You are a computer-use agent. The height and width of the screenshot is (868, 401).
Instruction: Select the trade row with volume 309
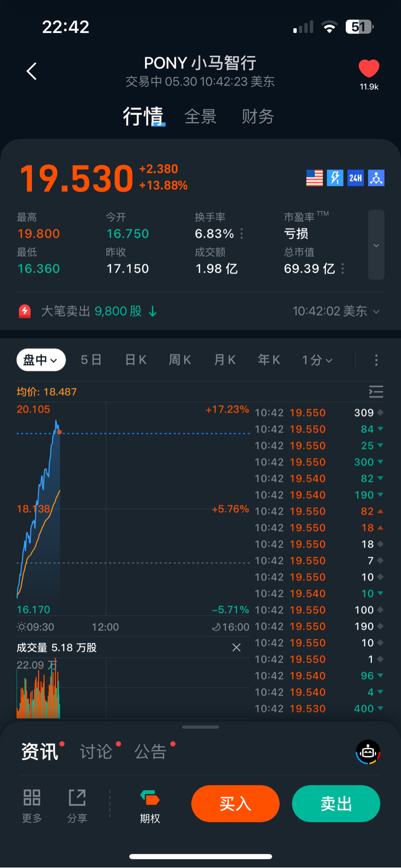pyautogui.click(x=320, y=413)
